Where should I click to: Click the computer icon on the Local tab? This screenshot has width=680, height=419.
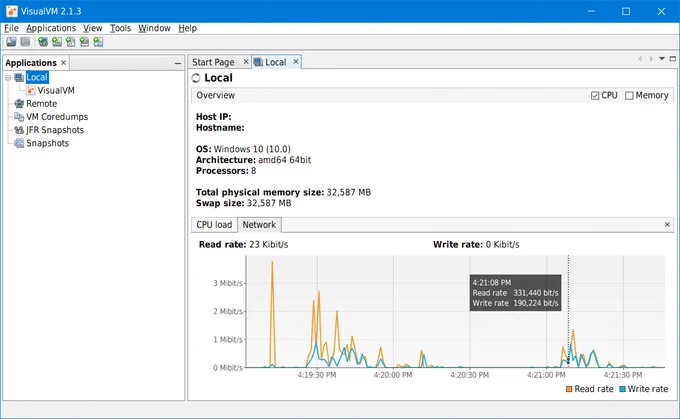(258, 62)
